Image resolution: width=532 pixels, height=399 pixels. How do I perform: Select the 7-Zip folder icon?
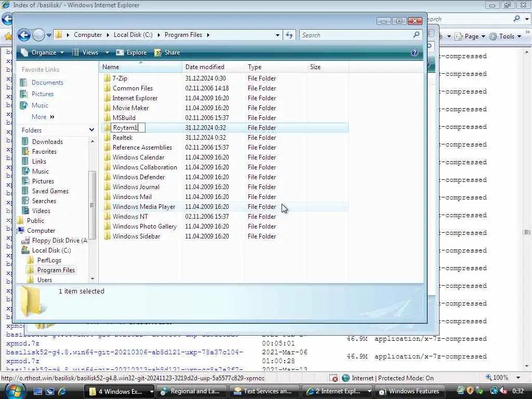click(107, 78)
